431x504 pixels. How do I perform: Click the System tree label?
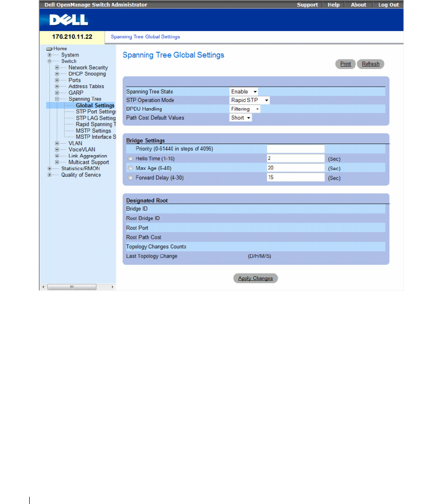click(x=70, y=55)
